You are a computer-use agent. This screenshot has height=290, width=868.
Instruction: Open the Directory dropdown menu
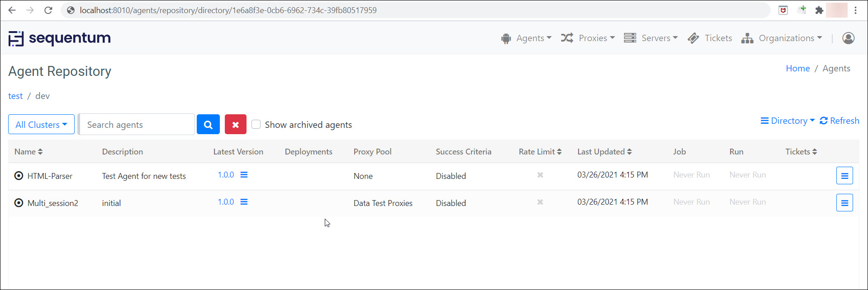[787, 121]
